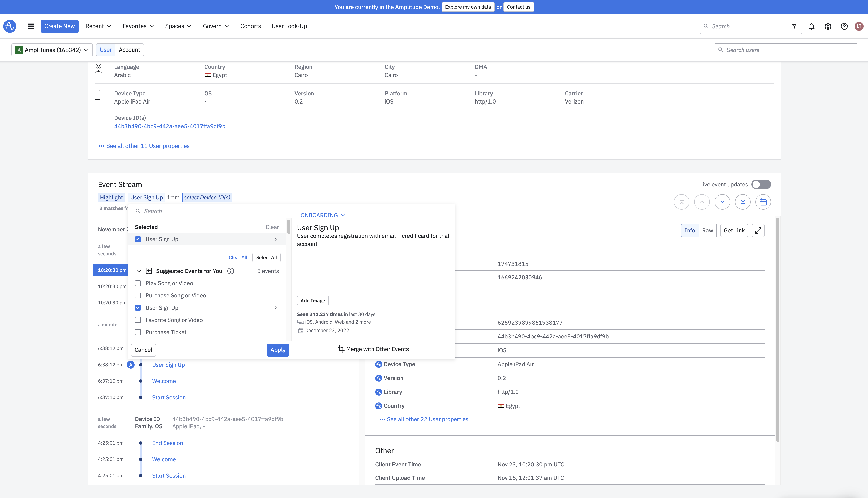Expand event details to full screen
The image size is (868, 498).
tap(758, 230)
